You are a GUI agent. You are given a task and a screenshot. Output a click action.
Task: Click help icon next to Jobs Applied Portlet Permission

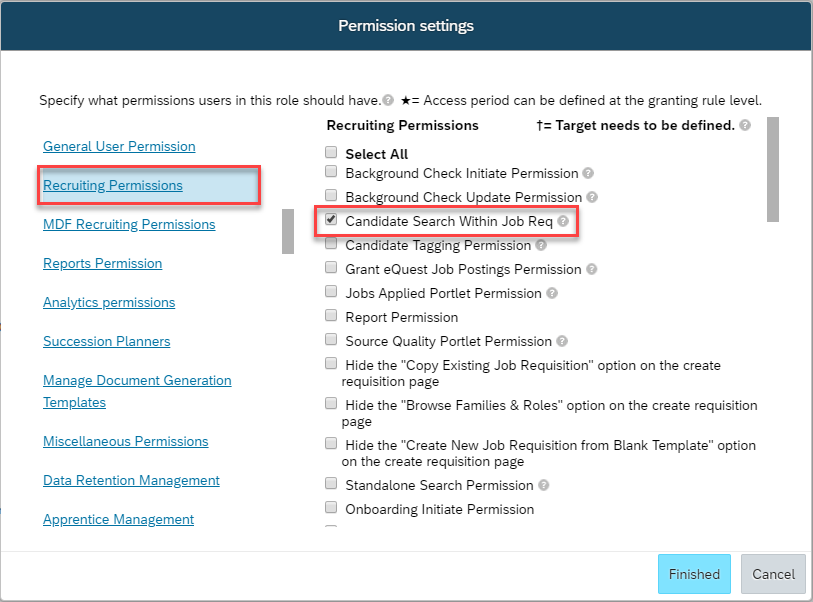pyautogui.click(x=552, y=293)
